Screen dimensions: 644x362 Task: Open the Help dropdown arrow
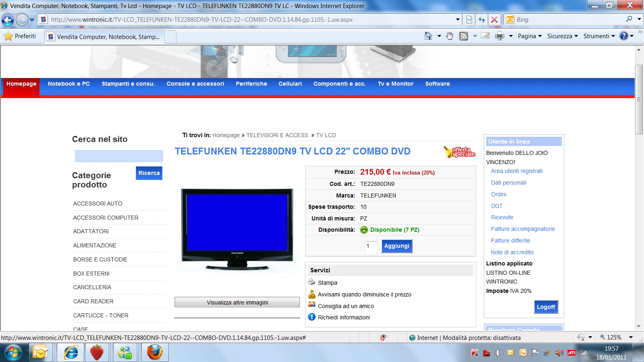[632, 36]
